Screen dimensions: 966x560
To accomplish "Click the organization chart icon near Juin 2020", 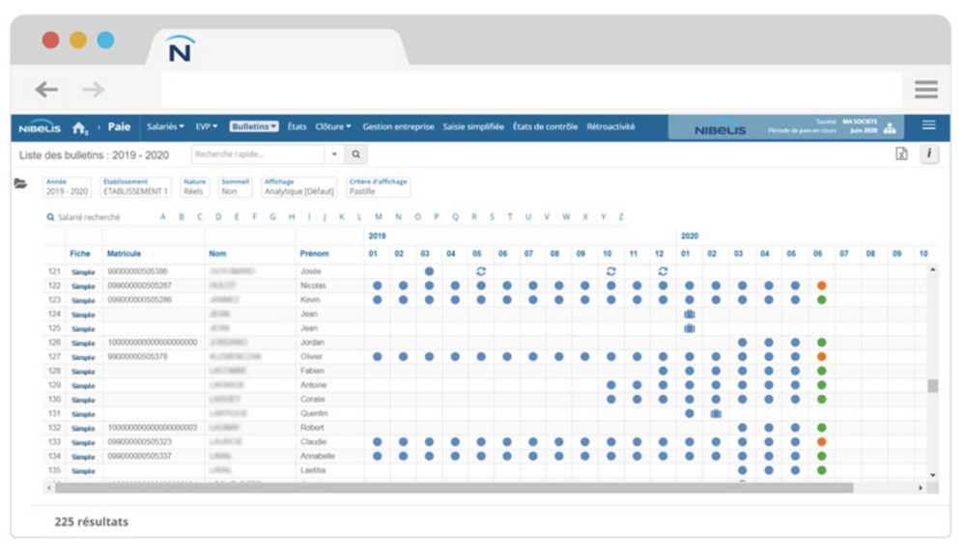I will [890, 127].
